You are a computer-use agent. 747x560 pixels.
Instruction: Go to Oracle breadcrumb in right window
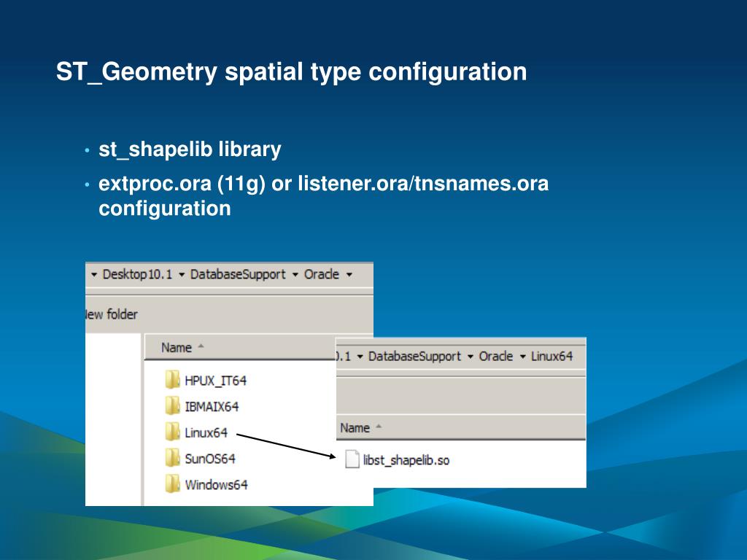tap(496, 357)
